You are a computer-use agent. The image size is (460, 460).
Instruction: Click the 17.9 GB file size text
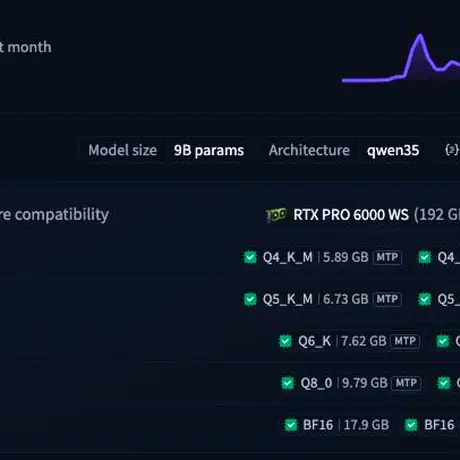tap(366, 425)
